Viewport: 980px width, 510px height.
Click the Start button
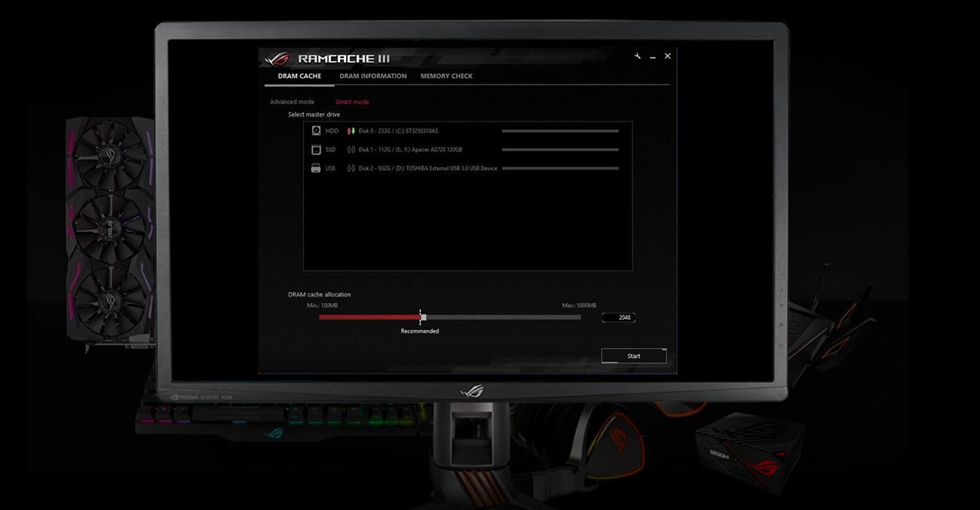pos(634,356)
